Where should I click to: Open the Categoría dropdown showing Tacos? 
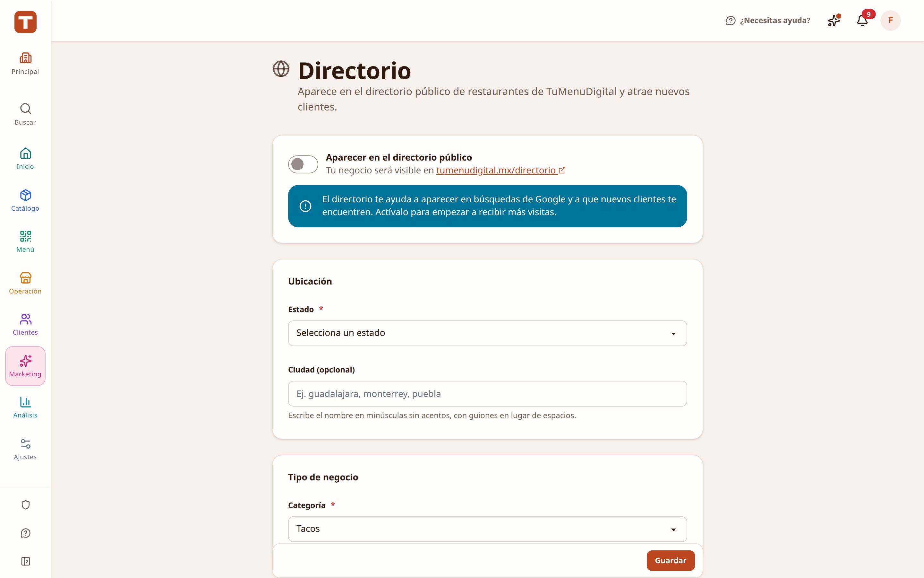487,529
